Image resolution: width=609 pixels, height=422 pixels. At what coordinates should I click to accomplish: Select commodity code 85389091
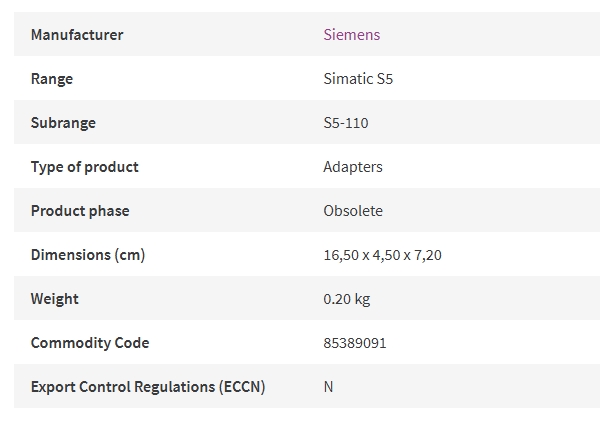pos(355,343)
